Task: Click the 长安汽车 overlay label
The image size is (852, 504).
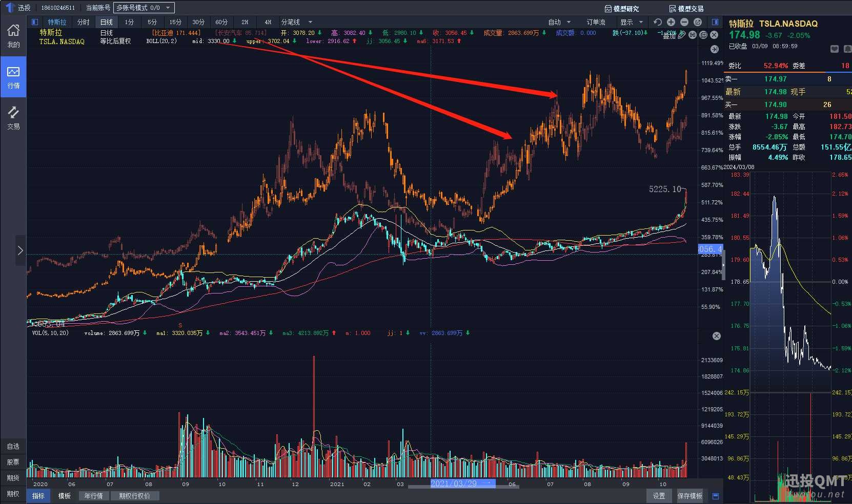Action: click(241, 33)
